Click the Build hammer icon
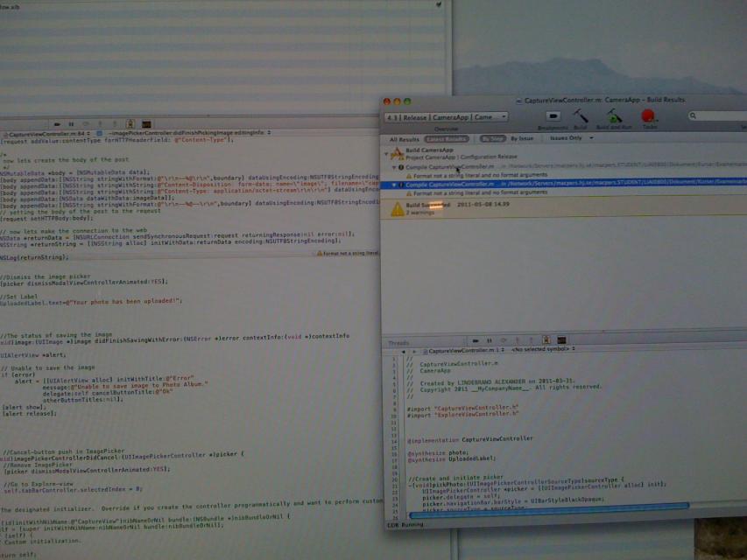Viewport: 747px width, 560px height. click(581, 115)
